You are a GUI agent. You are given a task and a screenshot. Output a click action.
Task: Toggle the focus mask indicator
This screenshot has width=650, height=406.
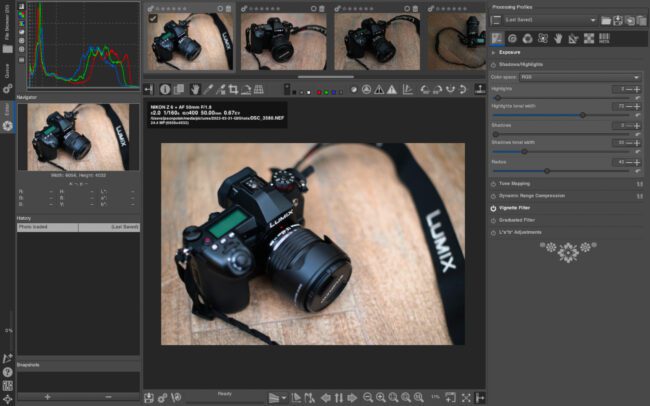(366, 89)
